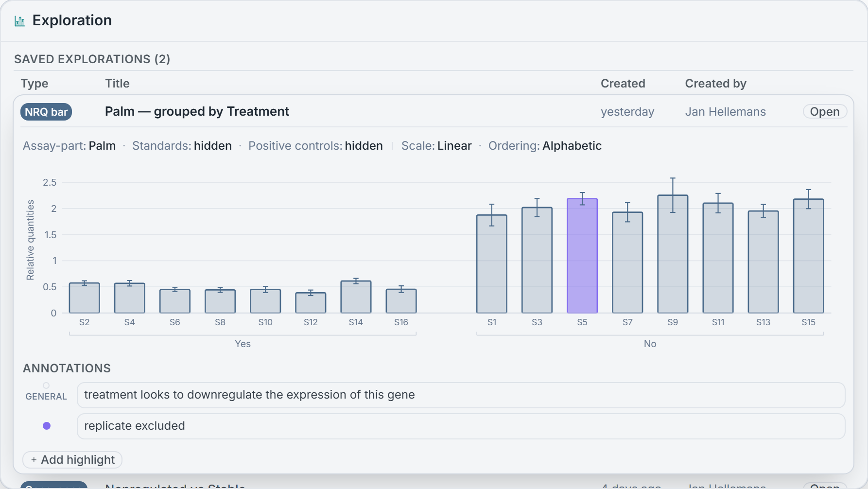Viewport: 868px width, 489px height.
Task: Click the yesterday created date
Action: click(x=627, y=112)
